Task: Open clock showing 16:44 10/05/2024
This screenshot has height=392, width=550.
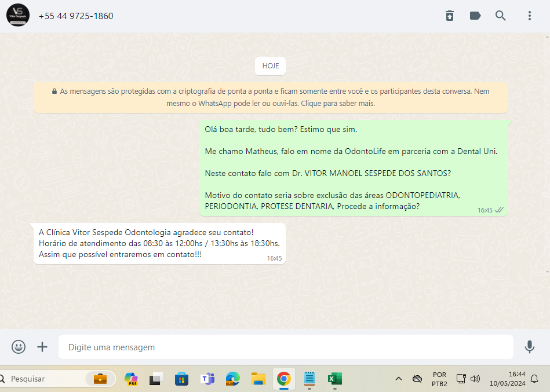Action: tap(507, 379)
